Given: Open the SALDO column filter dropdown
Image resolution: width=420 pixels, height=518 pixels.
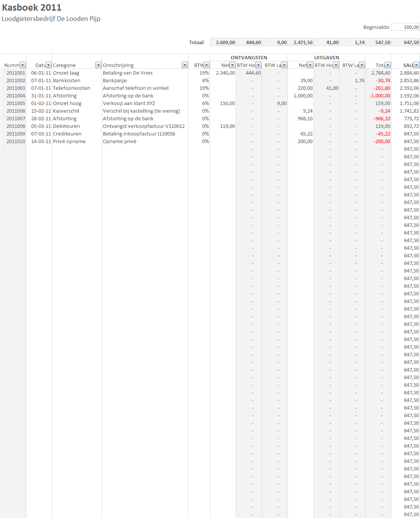Looking at the screenshot, I should pyautogui.click(x=416, y=65).
